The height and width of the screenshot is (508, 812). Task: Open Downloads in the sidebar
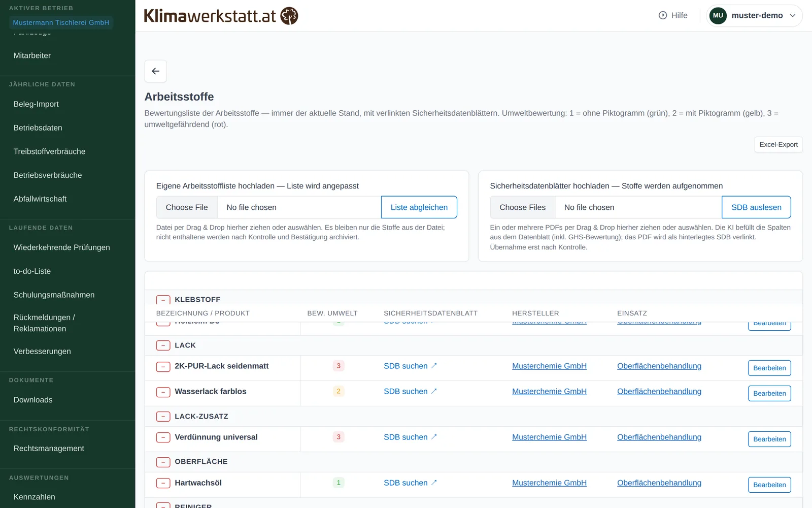[x=33, y=400]
